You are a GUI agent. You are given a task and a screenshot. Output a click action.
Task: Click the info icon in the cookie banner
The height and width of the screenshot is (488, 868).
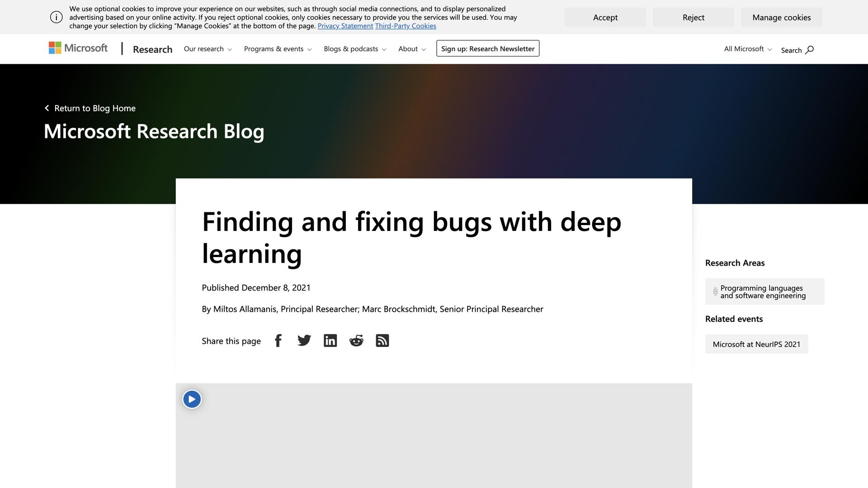point(56,17)
